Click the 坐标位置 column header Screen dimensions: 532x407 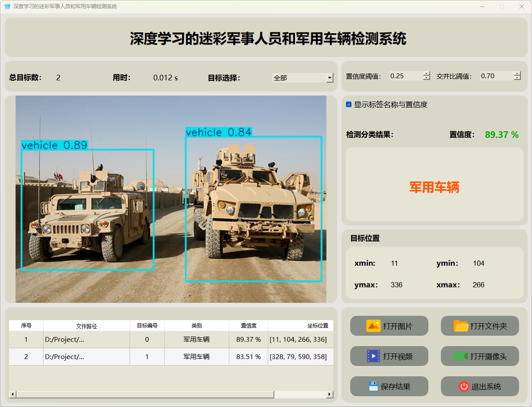point(301,326)
